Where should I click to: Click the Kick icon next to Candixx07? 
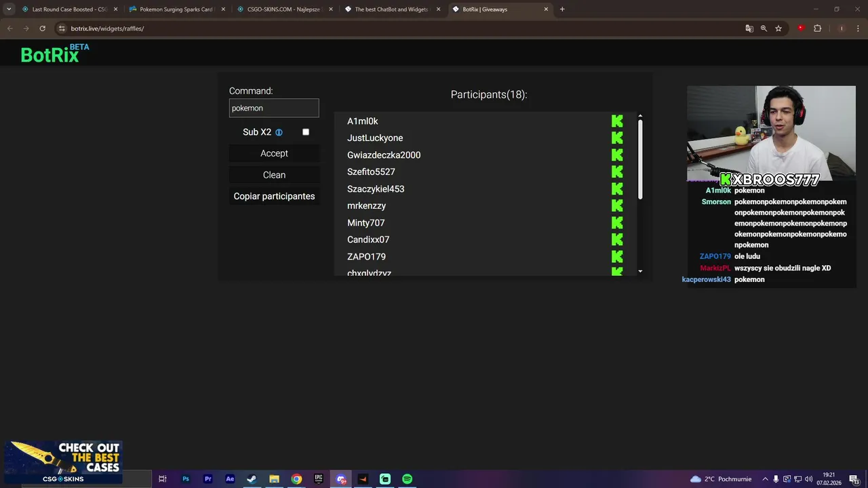point(617,240)
